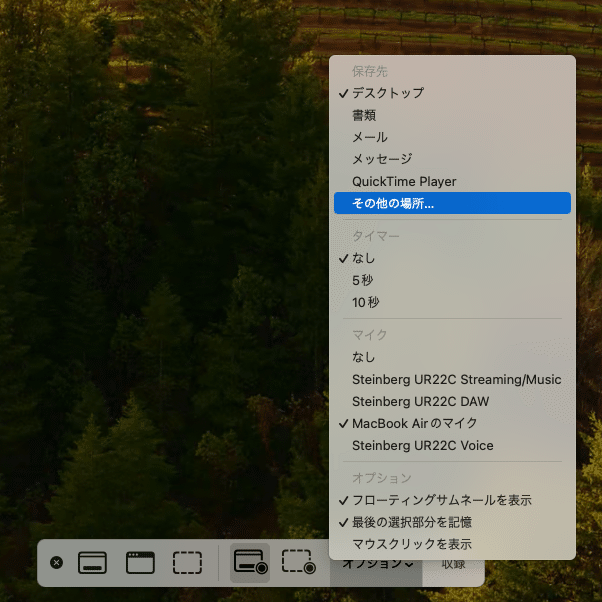Select Steinberg UR22C DAW microphone
Viewport: 602px width, 602px height.
tap(452, 401)
